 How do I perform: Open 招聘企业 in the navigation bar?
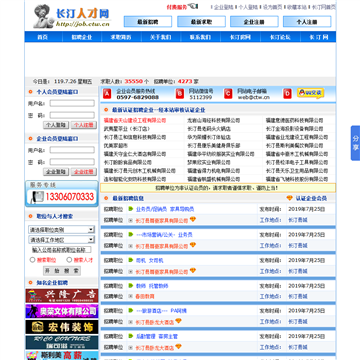[82, 37]
